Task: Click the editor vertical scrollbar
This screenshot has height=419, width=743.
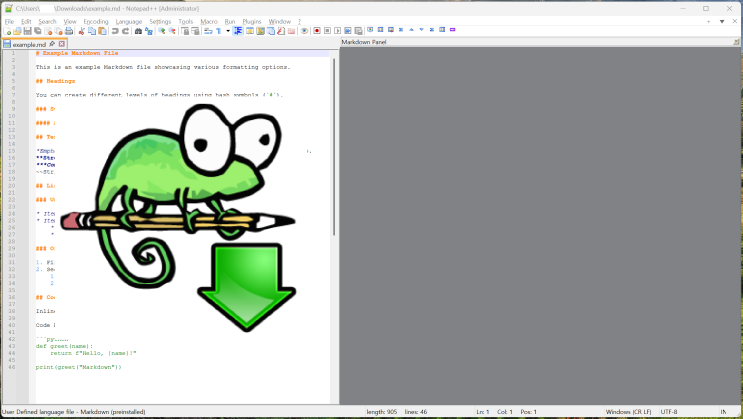Action: click(x=334, y=147)
